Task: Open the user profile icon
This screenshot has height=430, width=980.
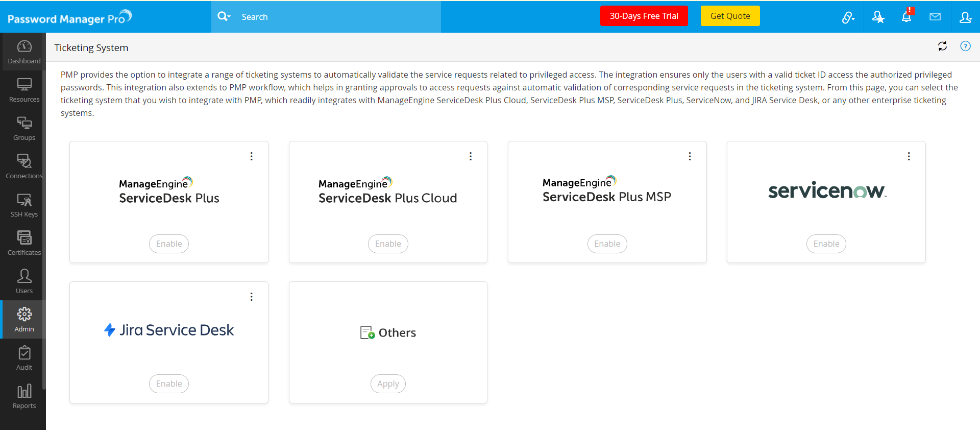Action: pos(965,17)
